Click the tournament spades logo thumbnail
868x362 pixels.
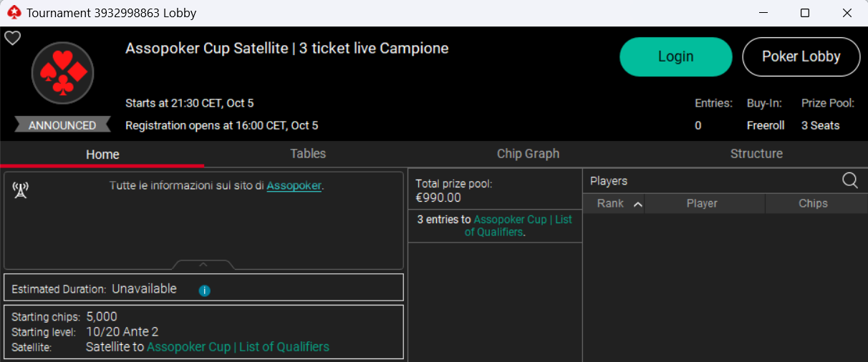pos(62,73)
